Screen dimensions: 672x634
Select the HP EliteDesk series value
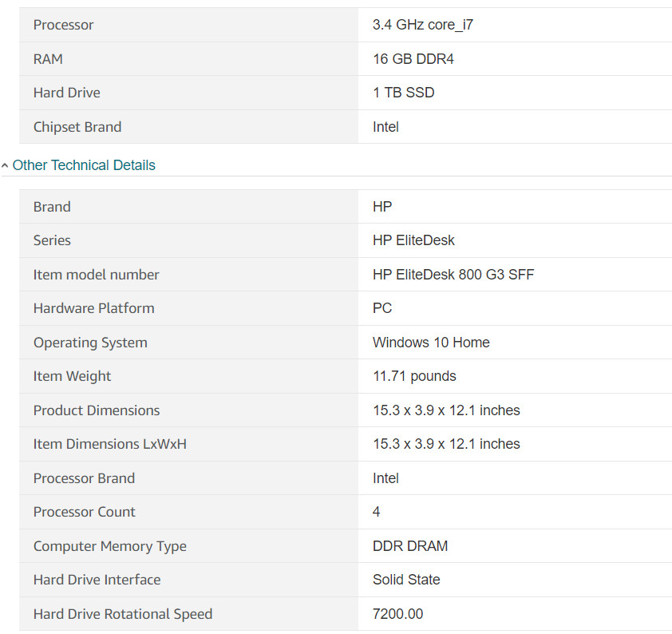[x=413, y=240]
